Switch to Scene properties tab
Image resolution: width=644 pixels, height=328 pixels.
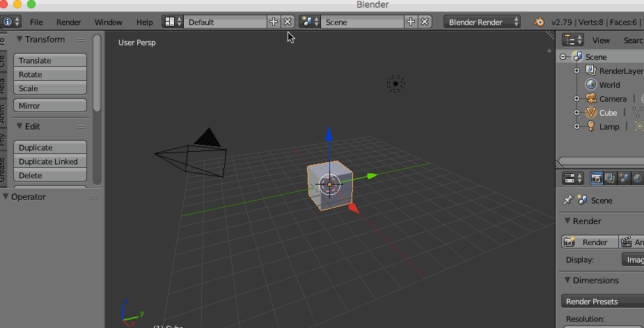pyautogui.click(x=624, y=178)
